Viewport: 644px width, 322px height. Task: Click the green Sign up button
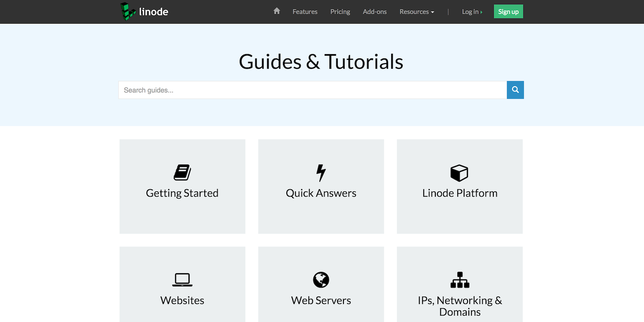pyautogui.click(x=508, y=12)
